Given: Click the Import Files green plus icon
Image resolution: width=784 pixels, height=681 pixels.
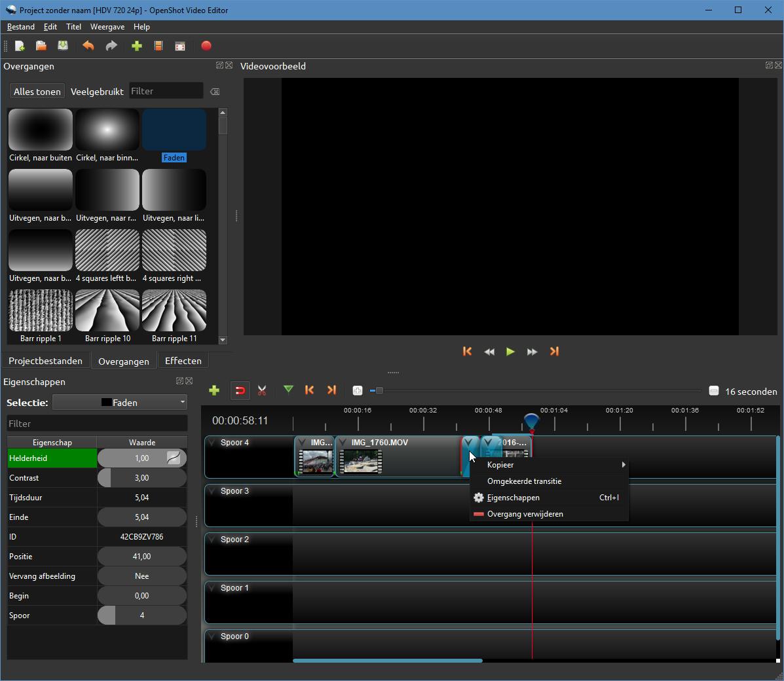Looking at the screenshot, I should coord(137,46).
